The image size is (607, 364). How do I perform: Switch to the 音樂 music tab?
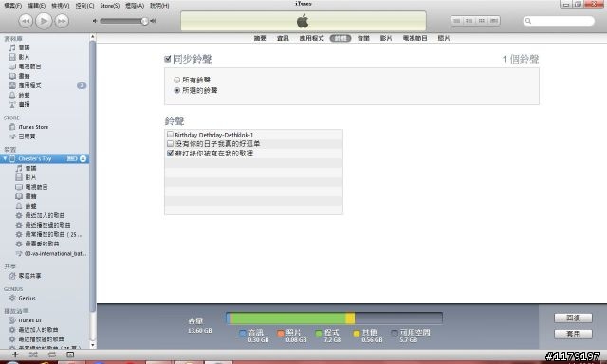[363, 38]
